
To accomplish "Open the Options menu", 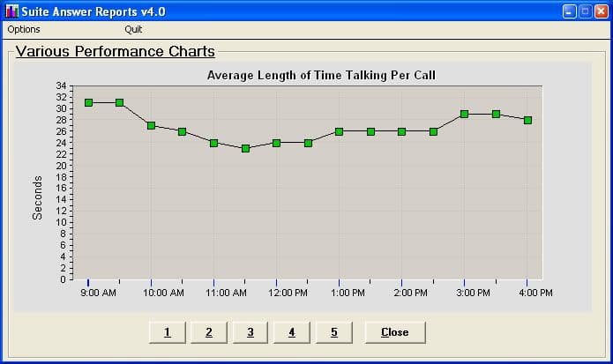I will 24,29.
